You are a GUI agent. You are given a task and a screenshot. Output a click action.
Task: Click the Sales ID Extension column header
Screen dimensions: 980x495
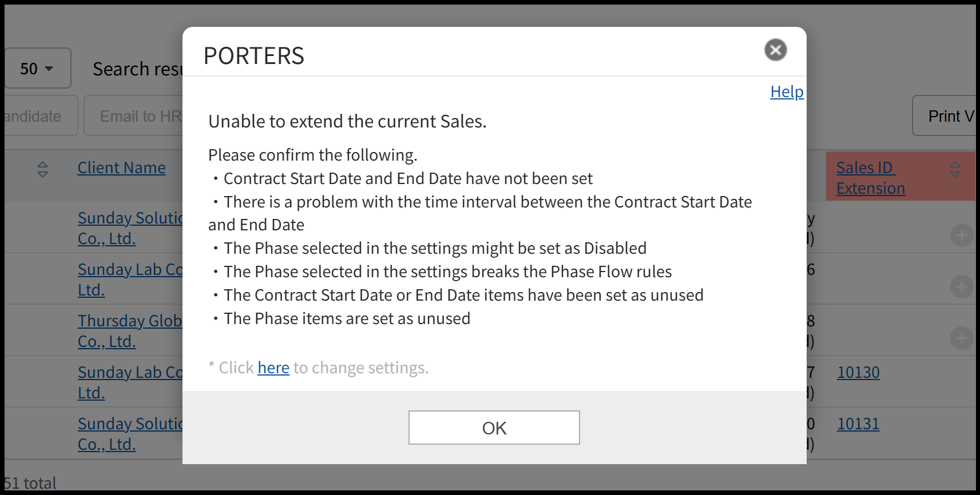point(870,178)
